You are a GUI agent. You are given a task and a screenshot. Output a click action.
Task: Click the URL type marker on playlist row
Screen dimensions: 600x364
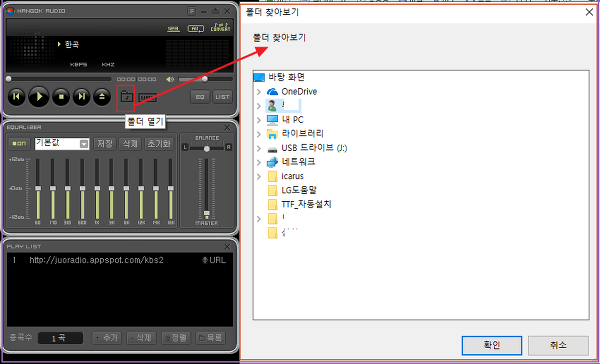coord(214,260)
